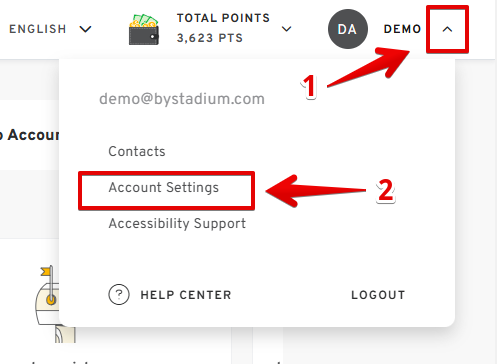The height and width of the screenshot is (364, 497).
Task: Expand the Total Points dropdown arrow
Action: [286, 29]
